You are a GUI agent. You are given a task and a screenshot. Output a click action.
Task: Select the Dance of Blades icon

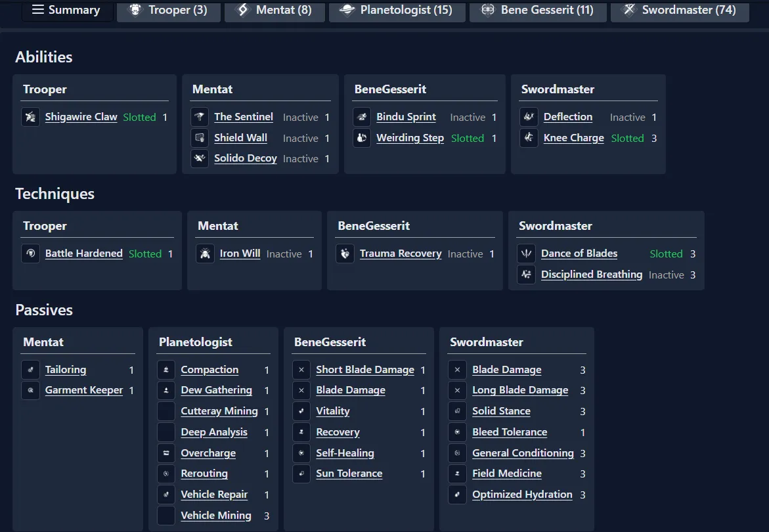[x=526, y=254]
